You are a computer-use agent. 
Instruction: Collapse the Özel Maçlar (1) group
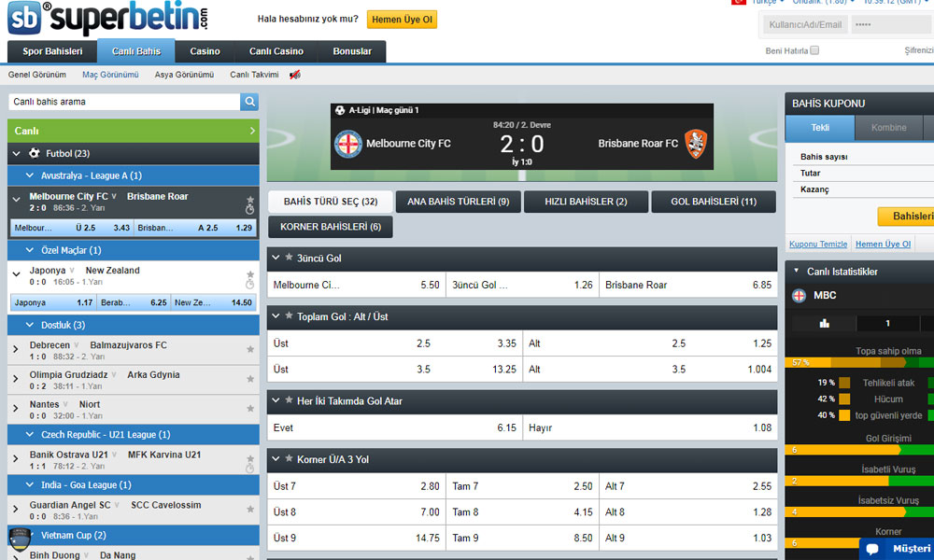(30, 250)
